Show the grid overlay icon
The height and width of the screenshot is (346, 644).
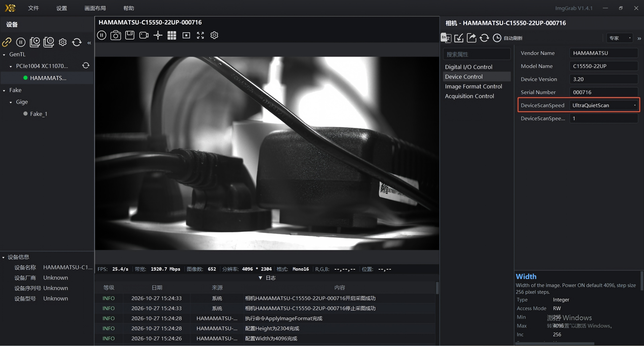(172, 35)
